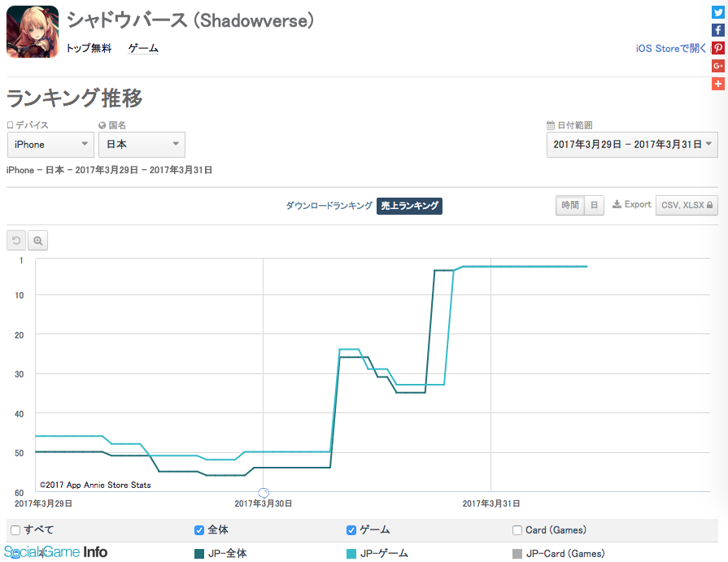
Task: Click the SocialGame Info logo
Action: [55, 551]
